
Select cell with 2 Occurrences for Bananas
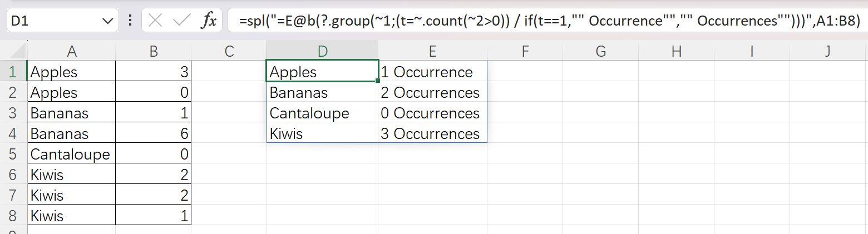[x=432, y=92]
